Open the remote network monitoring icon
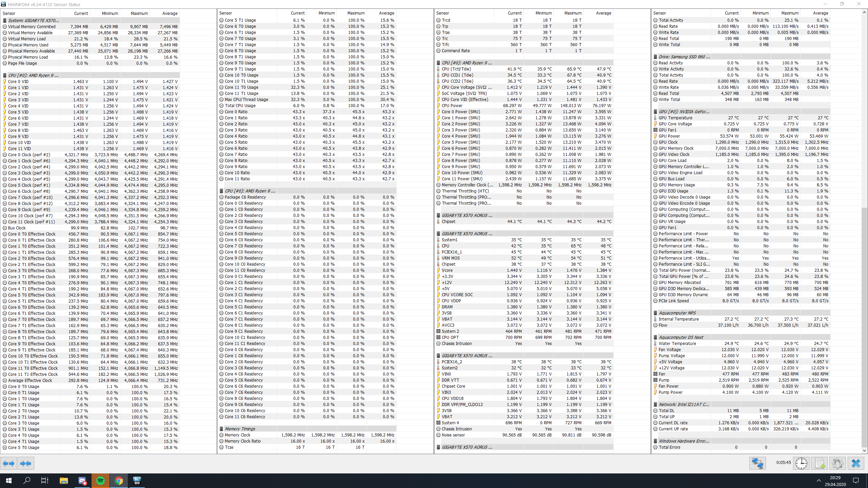The width and height of the screenshot is (868, 488). pos(757,463)
